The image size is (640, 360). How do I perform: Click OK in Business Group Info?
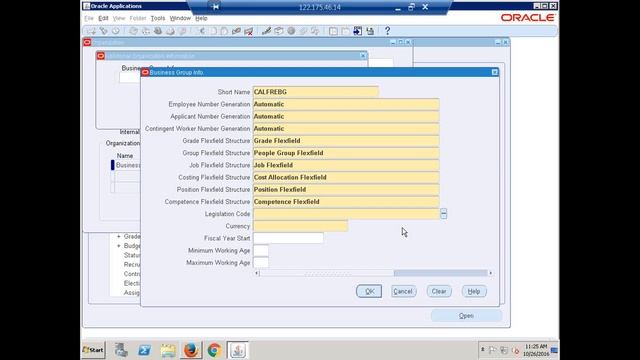[x=369, y=291]
